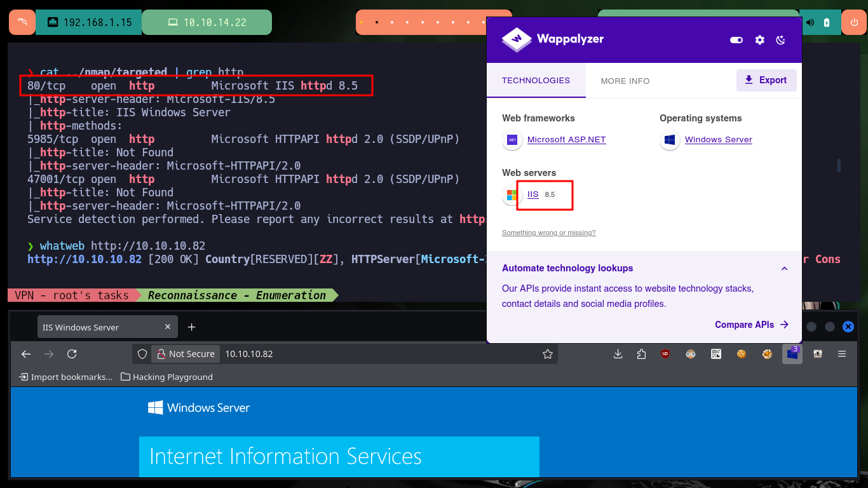Click the Not Secure lock indicator

[186, 354]
